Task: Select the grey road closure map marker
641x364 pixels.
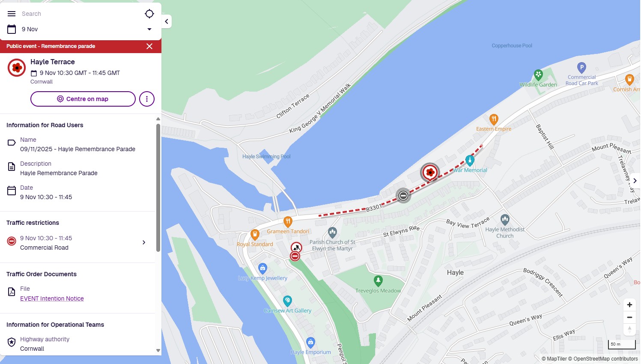Action: coord(403,196)
